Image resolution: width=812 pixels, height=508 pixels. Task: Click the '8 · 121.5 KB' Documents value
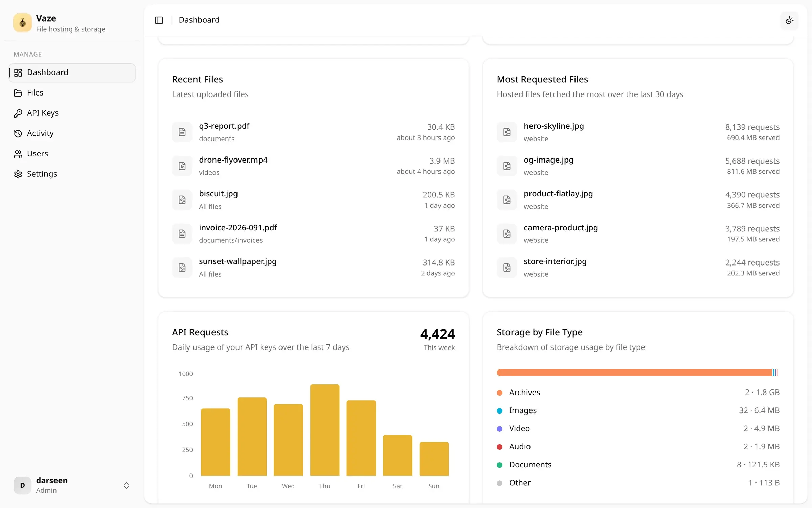pyautogui.click(x=758, y=465)
